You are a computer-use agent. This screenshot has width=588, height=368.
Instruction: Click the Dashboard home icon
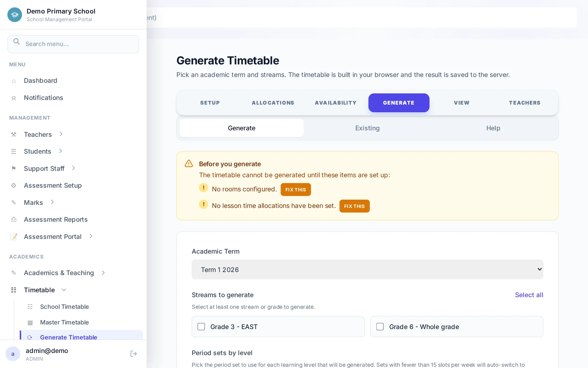pos(14,81)
